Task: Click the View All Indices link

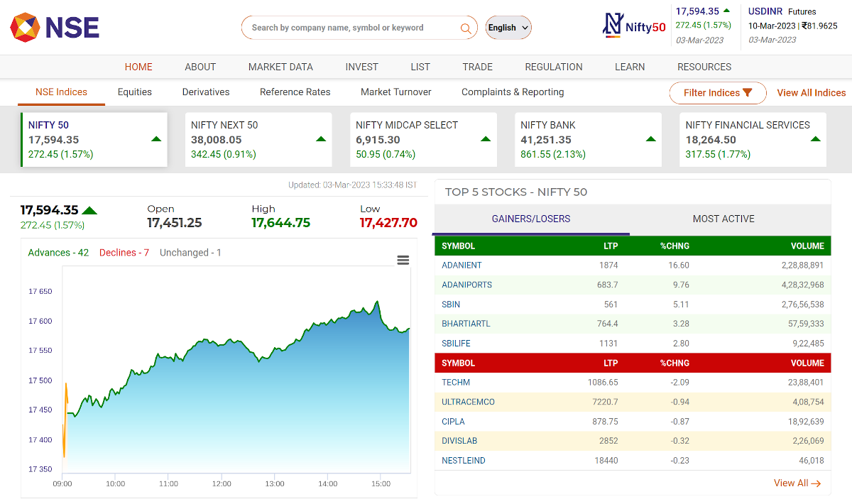Action: click(812, 92)
